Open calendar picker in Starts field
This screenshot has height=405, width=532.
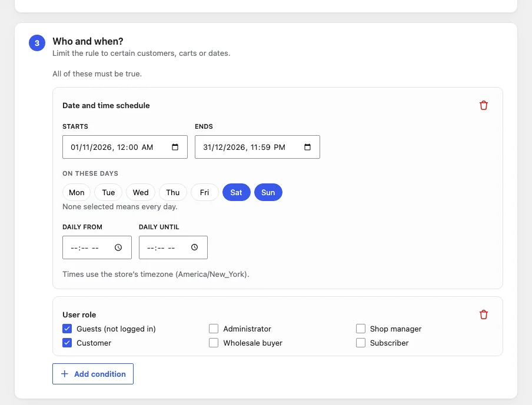[175, 147]
